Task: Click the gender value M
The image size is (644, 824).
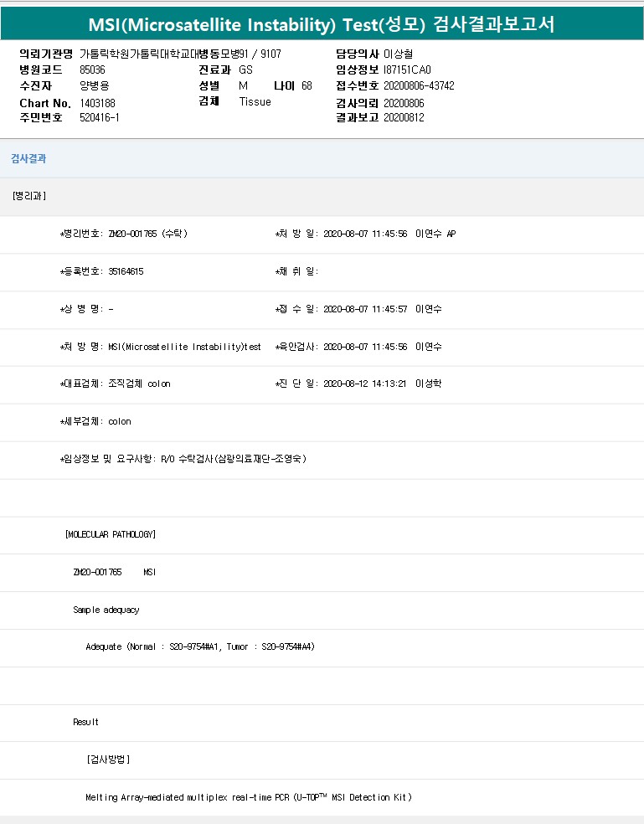Action: [x=243, y=85]
